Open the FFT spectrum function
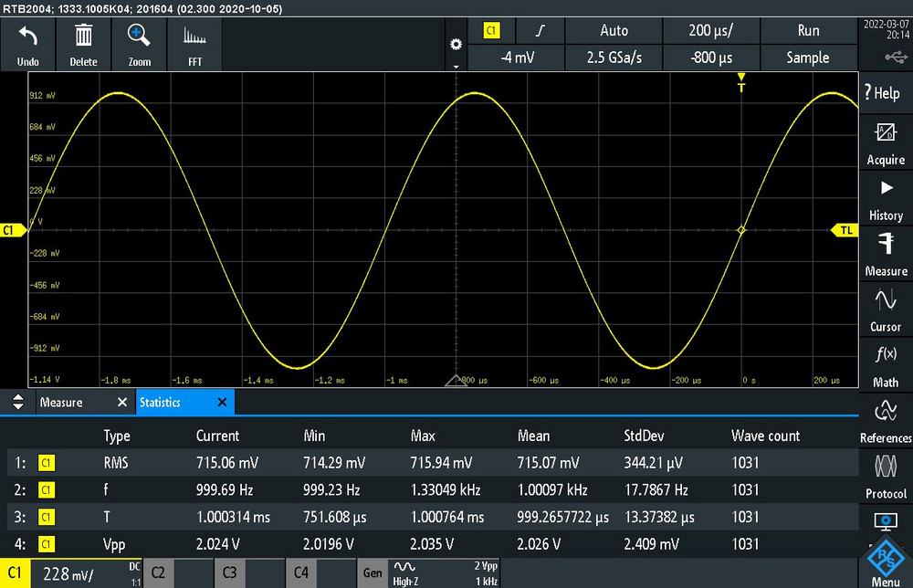Image resolution: width=913 pixels, height=588 pixels. [194, 37]
